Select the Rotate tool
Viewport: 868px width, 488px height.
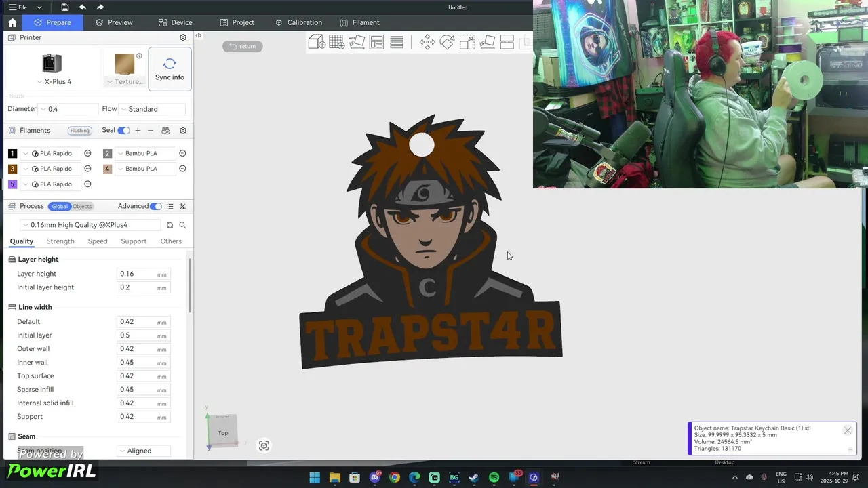pyautogui.click(x=447, y=42)
